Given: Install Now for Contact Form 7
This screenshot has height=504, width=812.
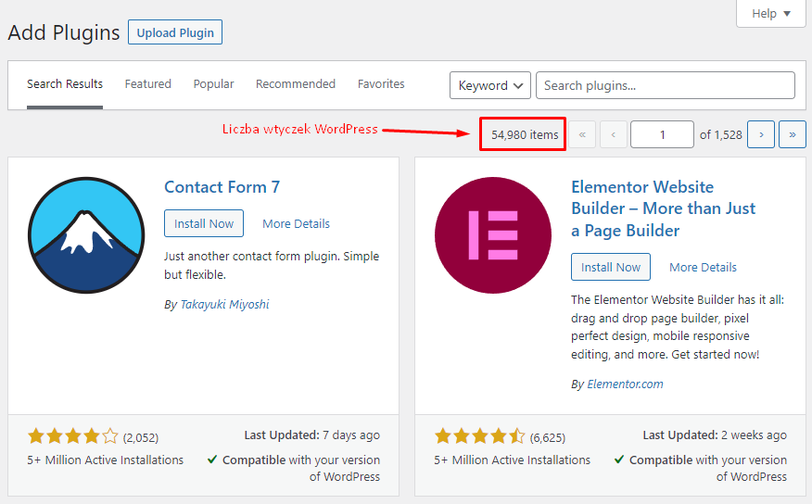Looking at the screenshot, I should click(x=204, y=223).
